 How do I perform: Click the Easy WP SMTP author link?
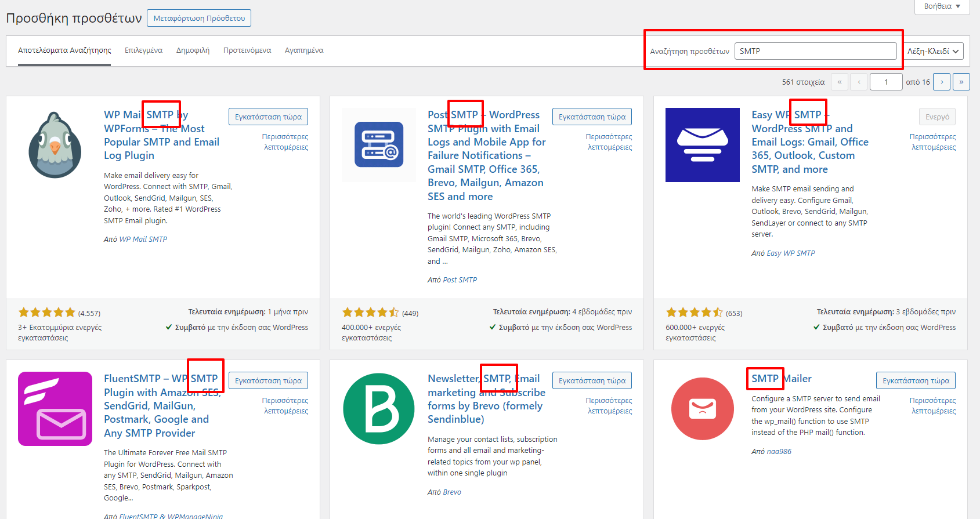[791, 253]
